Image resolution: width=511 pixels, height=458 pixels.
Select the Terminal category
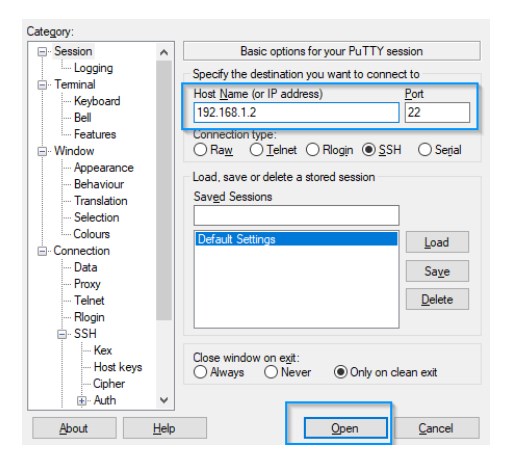pos(75,84)
